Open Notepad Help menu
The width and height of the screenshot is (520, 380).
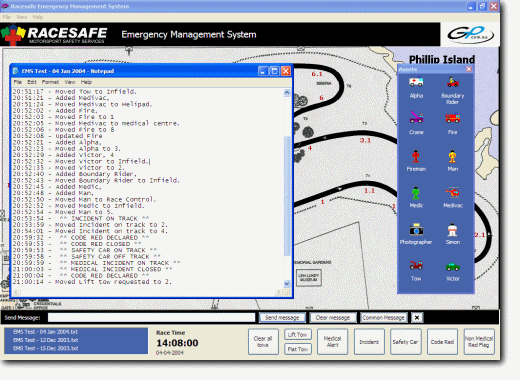coord(86,82)
